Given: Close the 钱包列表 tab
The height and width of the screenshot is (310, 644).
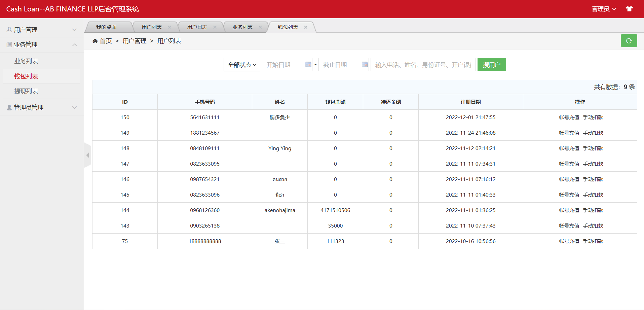Looking at the screenshot, I should [x=306, y=27].
